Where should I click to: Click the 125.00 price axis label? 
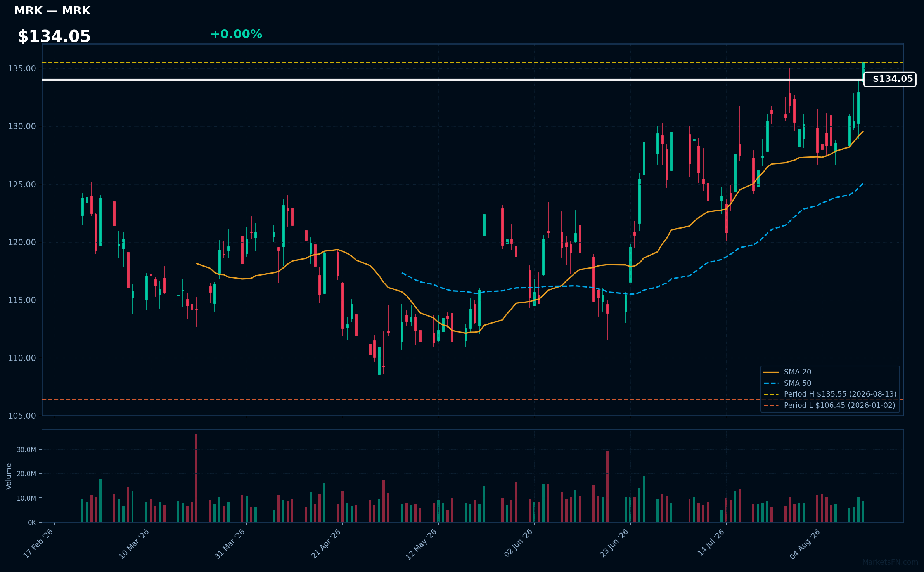tap(22, 185)
